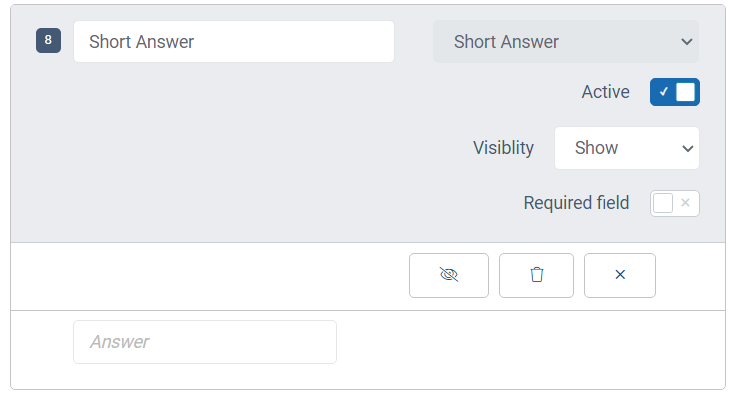Click the Required field label
This screenshot has height=398, width=733.
[576, 203]
